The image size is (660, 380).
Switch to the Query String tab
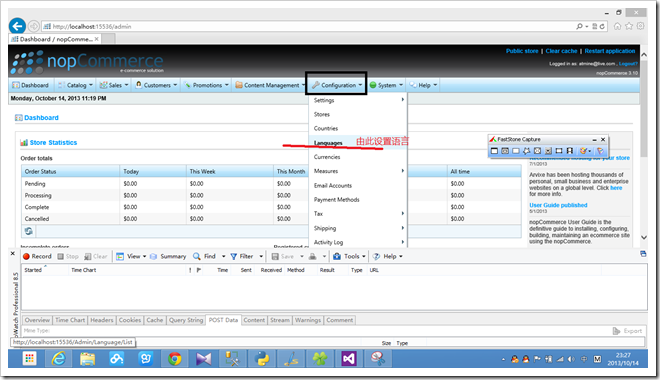pyautogui.click(x=186, y=320)
